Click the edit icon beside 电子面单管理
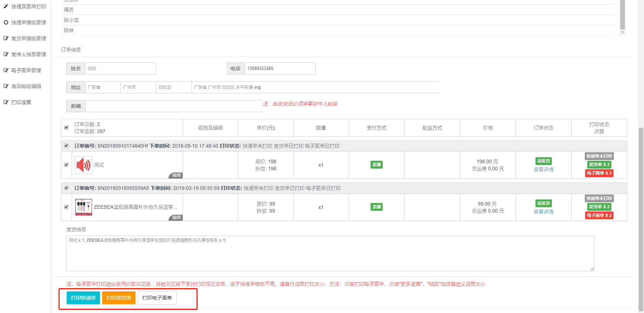Image resolution: width=644 pixels, height=313 pixels. pos(6,70)
